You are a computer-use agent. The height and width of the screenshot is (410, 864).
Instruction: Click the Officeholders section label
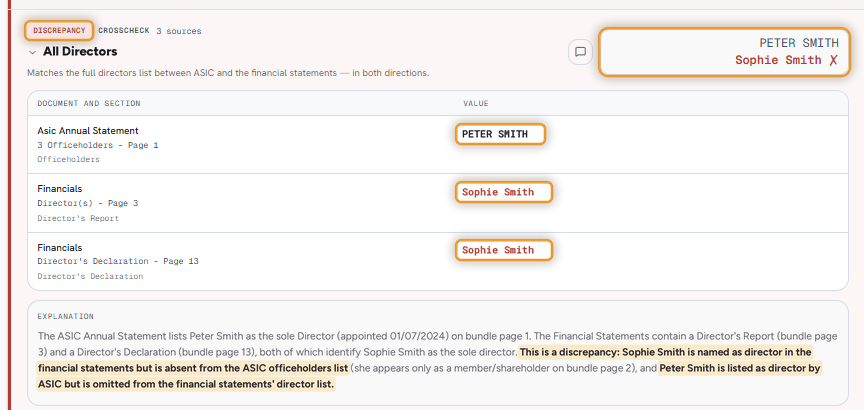click(68, 159)
